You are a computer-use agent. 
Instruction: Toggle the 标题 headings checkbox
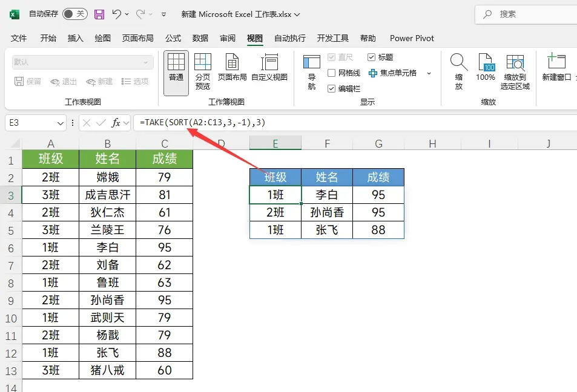371,57
